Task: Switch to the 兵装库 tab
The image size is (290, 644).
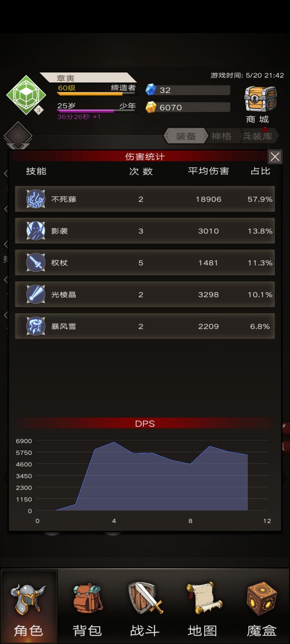Action: coord(258,136)
